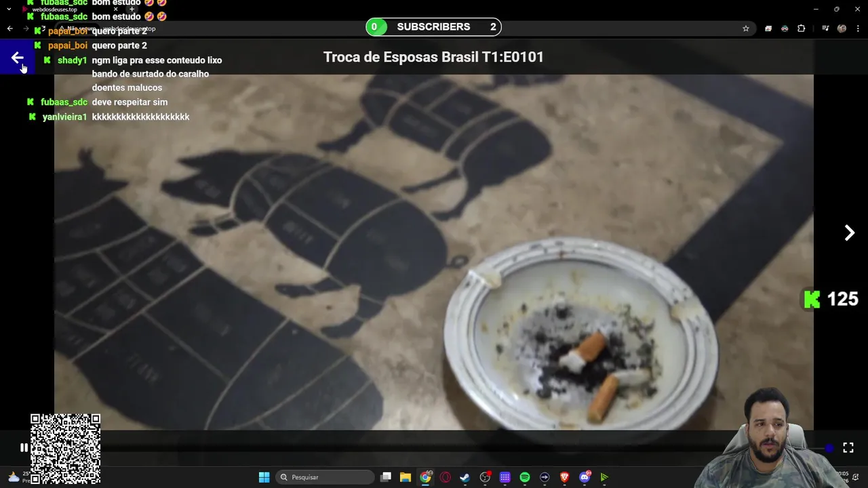Open Discord from the taskbar
Image resolution: width=868 pixels, height=488 pixels.
(x=585, y=477)
